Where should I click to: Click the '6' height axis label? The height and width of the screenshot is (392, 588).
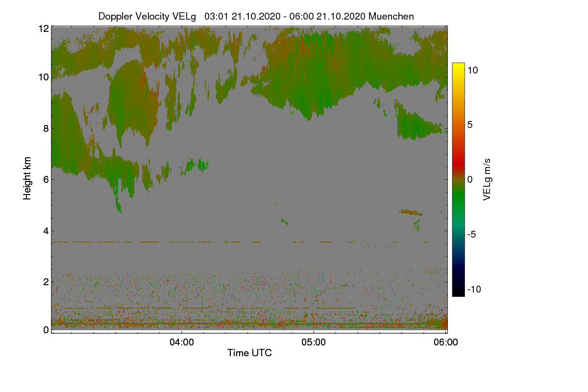(x=46, y=179)
